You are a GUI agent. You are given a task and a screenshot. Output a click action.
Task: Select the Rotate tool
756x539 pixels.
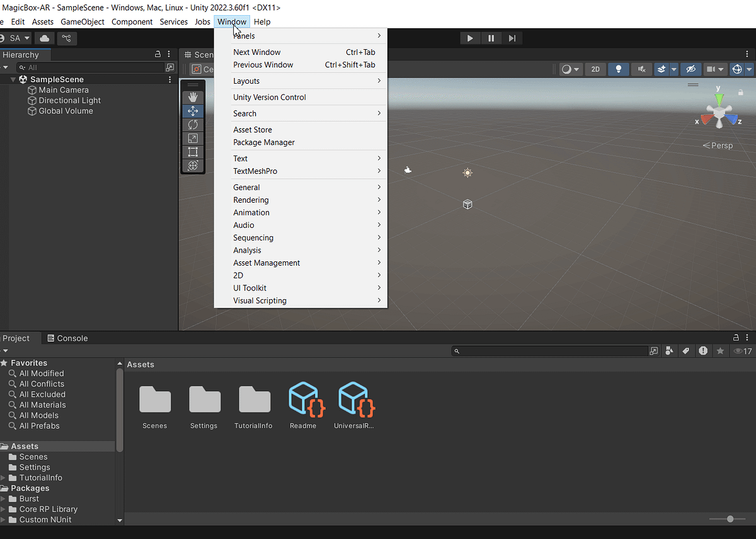193,124
